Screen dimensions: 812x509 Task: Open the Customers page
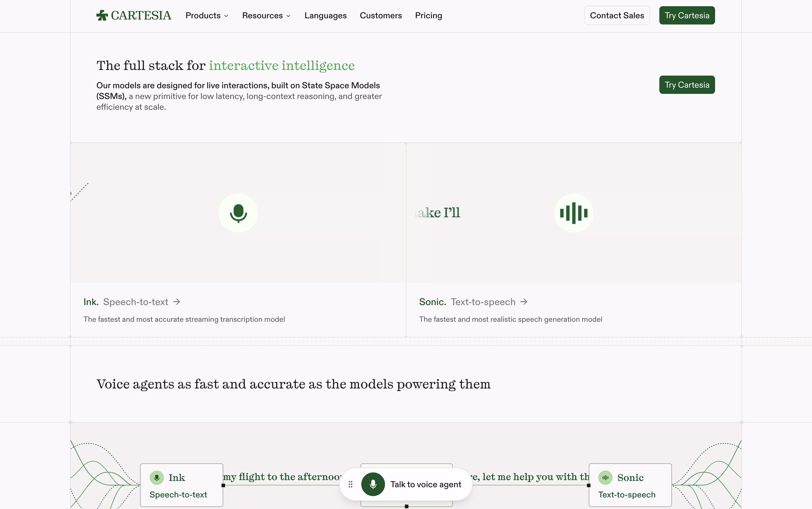tap(381, 16)
